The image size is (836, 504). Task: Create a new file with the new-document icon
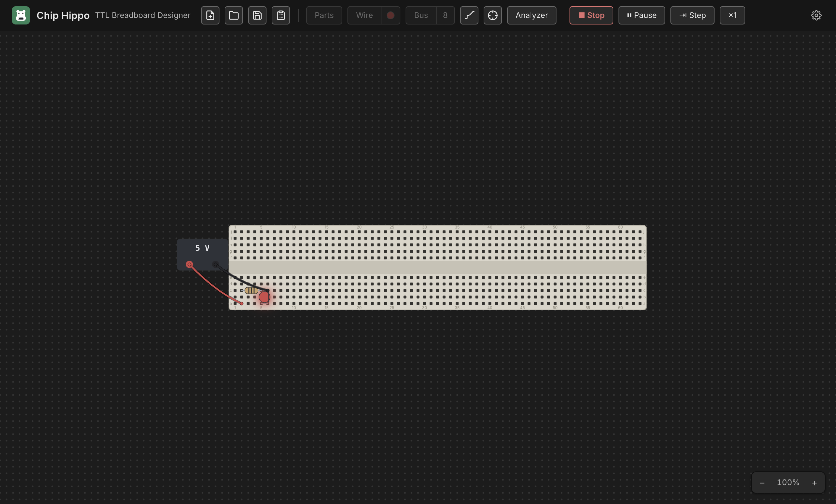[x=210, y=15]
